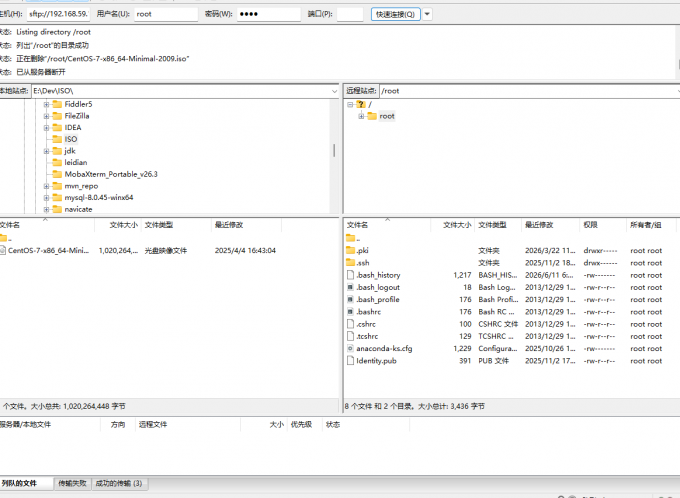The width and height of the screenshot is (680, 498).
Task: Expand the FileZilla tree node
Action: click(46, 116)
